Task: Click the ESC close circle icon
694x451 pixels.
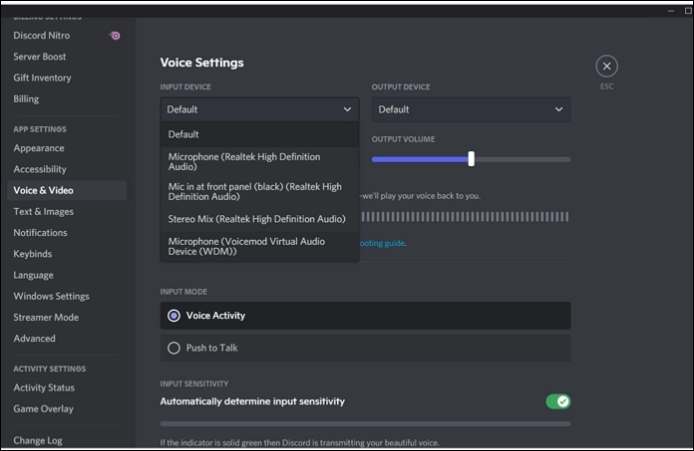Action: pos(606,66)
